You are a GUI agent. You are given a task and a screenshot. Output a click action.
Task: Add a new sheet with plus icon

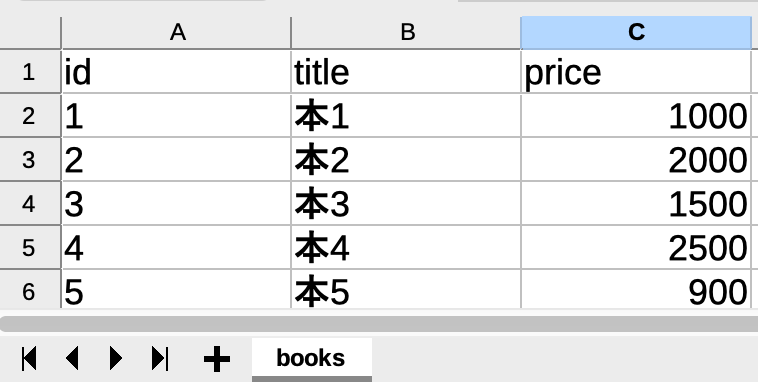[217, 359]
